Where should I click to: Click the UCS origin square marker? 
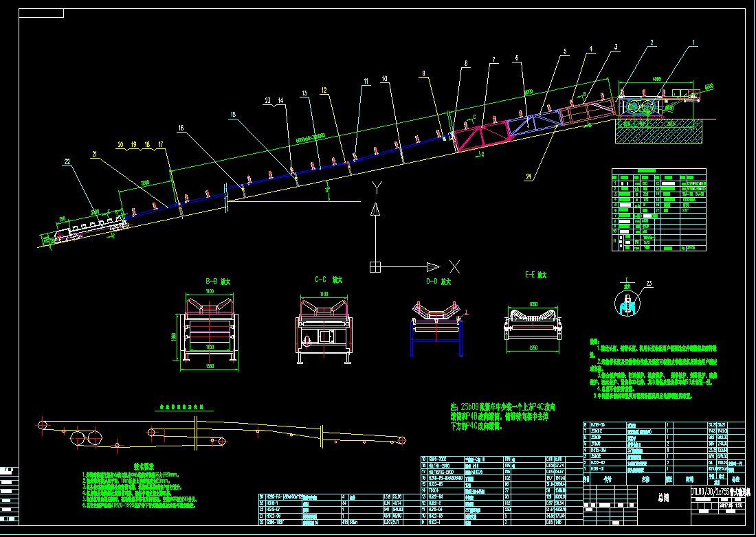point(375,266)
